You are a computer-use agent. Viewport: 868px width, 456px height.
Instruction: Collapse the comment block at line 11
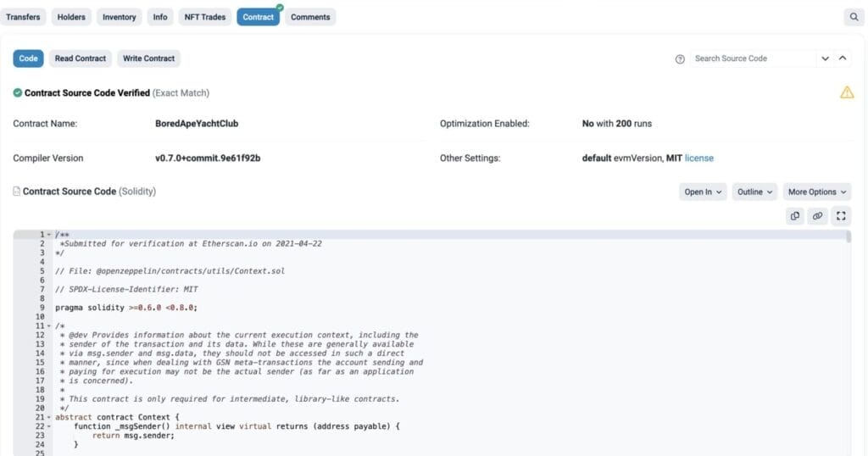[49, 326]
